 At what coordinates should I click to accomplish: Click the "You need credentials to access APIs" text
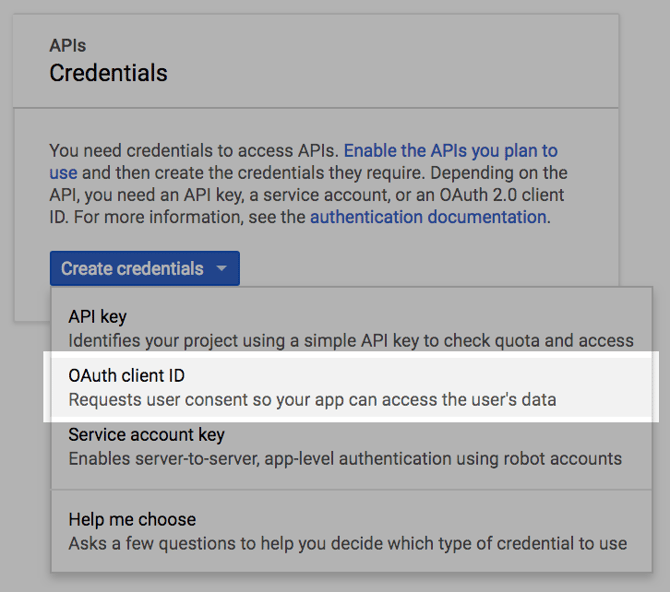(194, 151)
